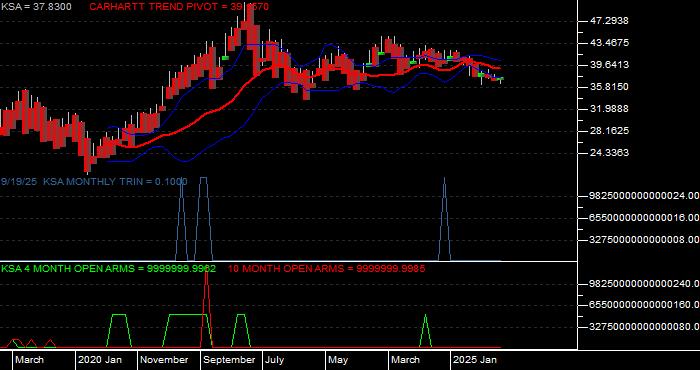The image size is (700, 370).
Task: Click the March date label preceding 2020 Jan
Action: (x=30, y=360)
